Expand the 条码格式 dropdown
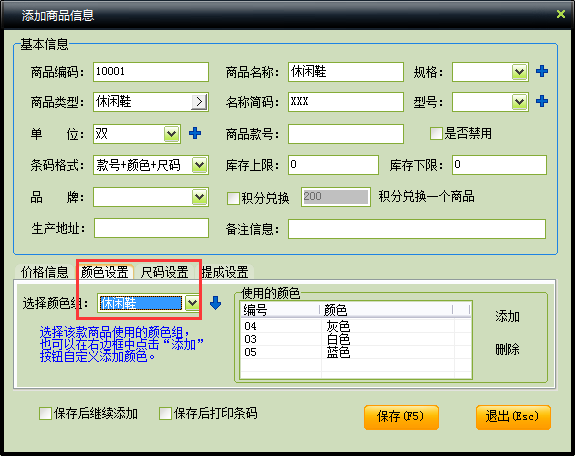This screenshot has width=575, height=456. coord(199,165)
